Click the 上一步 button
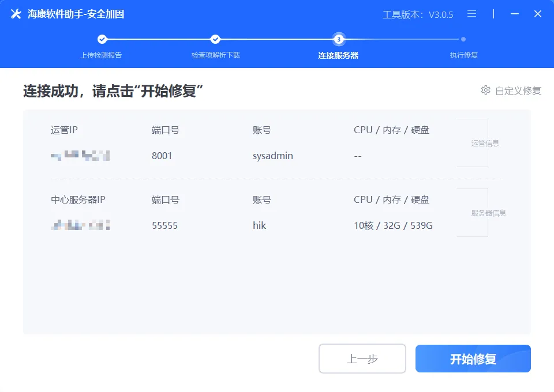The width and height of the screenshot is (554, 392). [x=362, y=359]
